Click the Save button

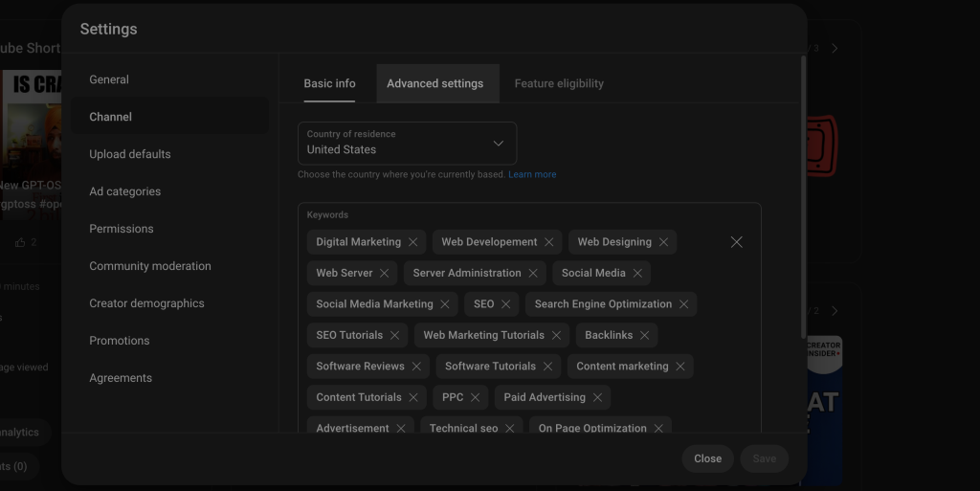[x=765, y=458]
